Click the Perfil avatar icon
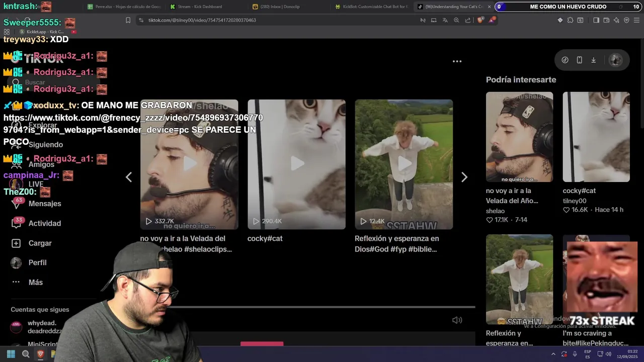Image resolution: width=644 pixels, height=362 pixels. point(16,262)
